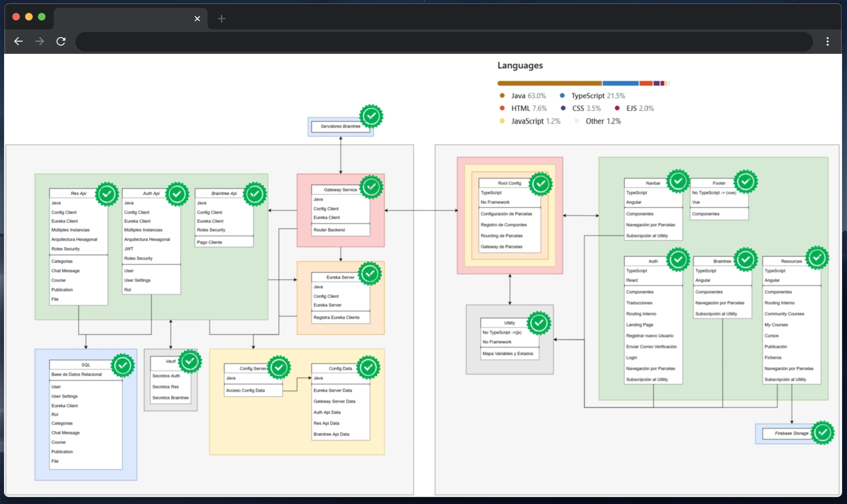Select the TypeScript 21.5% language entry
Image resolution: width=847 pixels, height=504 pixels.
pyautogui.click(x=592, y=96)
